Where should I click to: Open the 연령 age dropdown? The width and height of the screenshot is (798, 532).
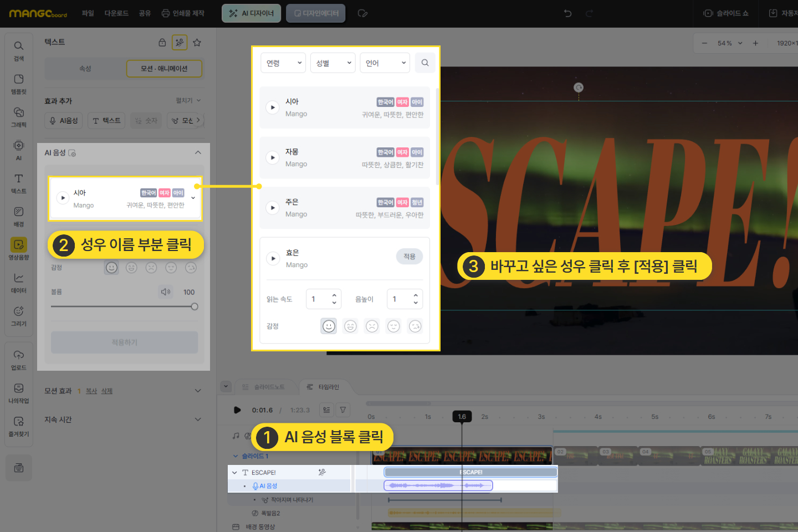283,63
